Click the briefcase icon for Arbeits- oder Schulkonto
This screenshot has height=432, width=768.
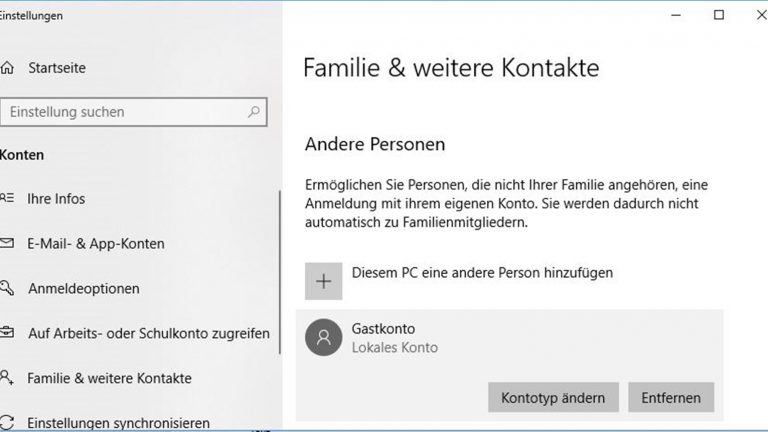coord(7,333)
